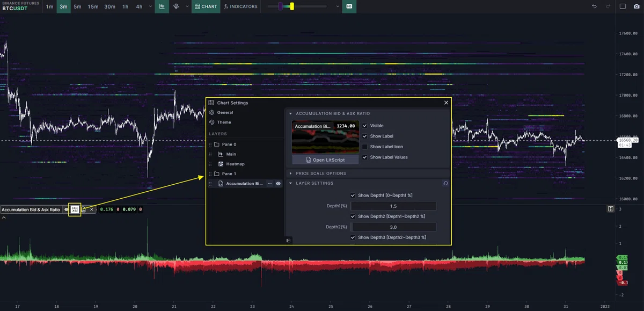
Task: Switch to the 15m timeframe
Action: 93,6
